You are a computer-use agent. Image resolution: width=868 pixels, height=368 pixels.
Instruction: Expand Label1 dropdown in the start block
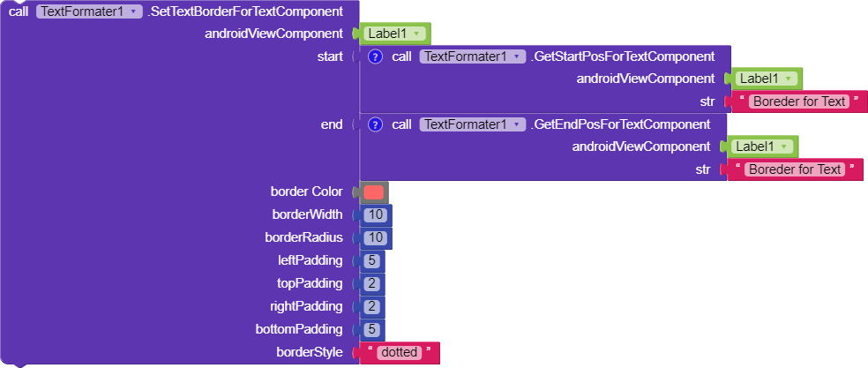[x=788, y=79]
